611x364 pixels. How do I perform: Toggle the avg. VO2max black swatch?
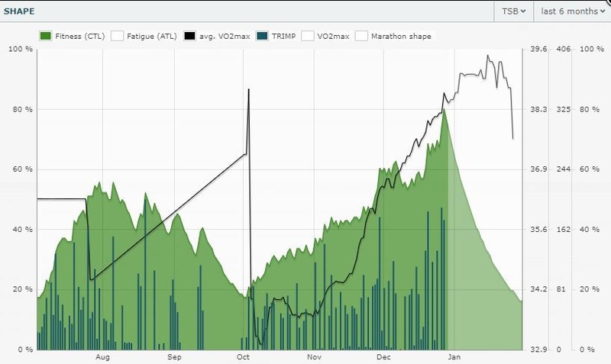189,36
